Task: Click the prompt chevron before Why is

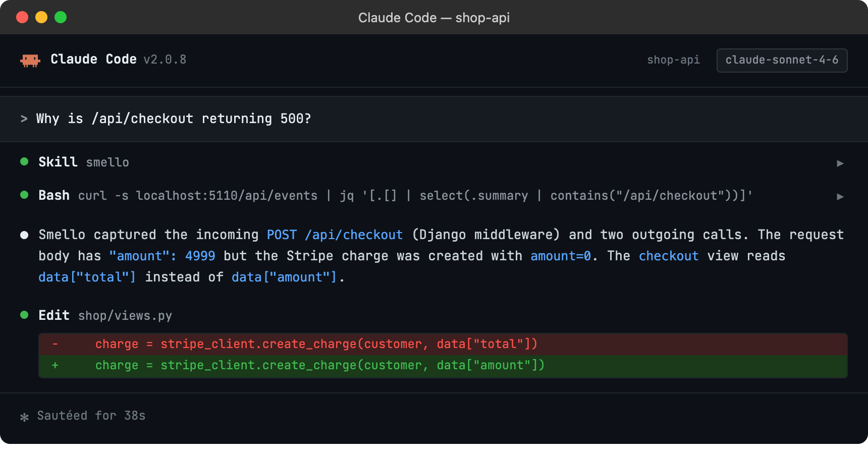Action: click(24, 119)
